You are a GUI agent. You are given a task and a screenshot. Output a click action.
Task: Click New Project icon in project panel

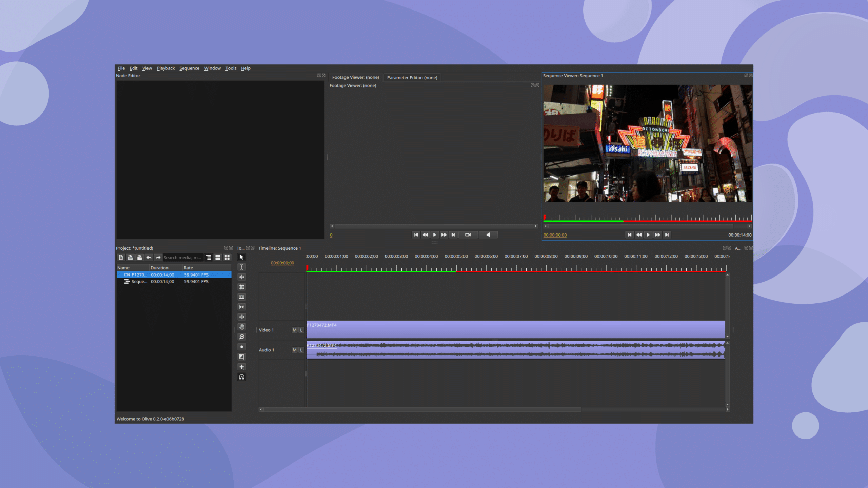121,258
